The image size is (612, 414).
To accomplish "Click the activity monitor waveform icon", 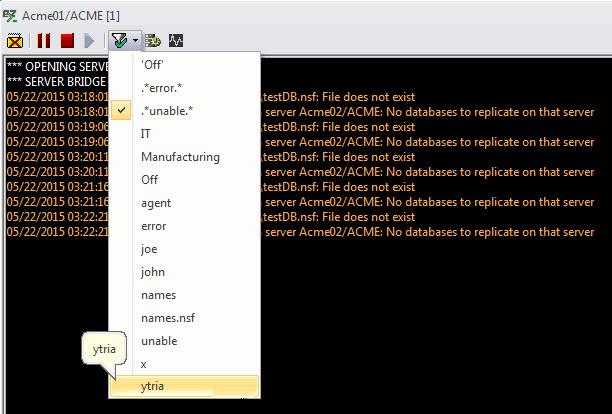I will pyautogui.click(x=176, y=41).
